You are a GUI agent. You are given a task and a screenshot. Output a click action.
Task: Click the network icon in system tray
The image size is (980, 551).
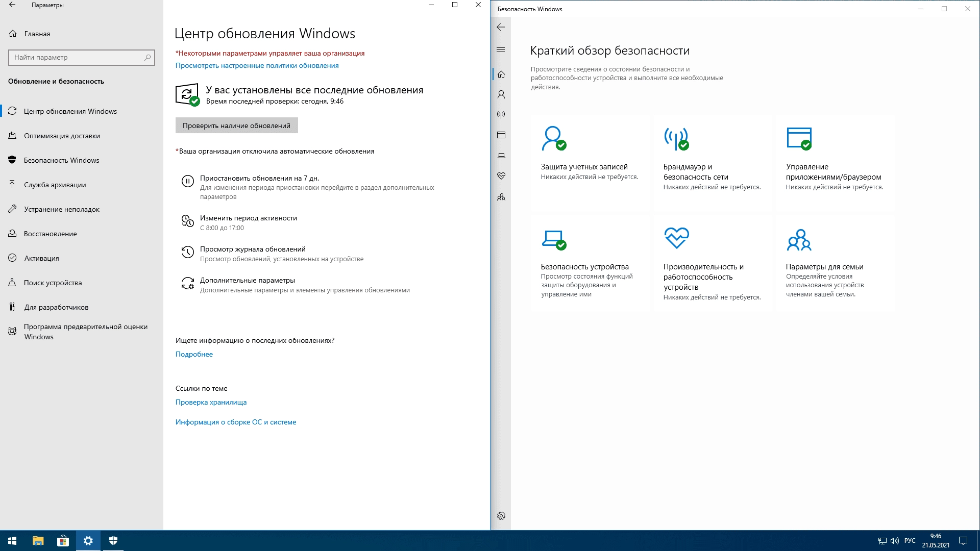tap(882, 541)
